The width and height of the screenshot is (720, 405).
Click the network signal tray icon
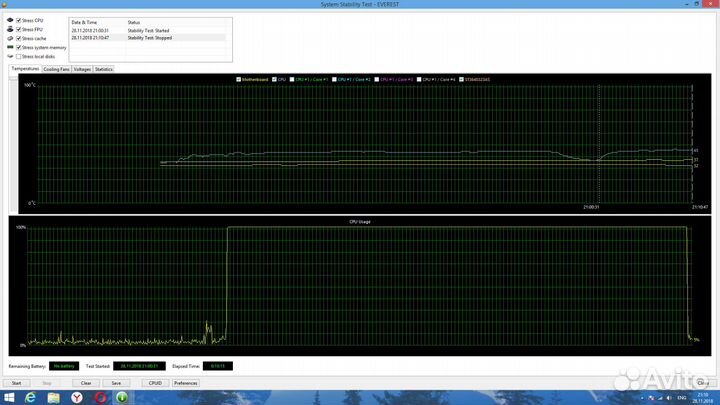pyautogui.click(x=660, y=398)
